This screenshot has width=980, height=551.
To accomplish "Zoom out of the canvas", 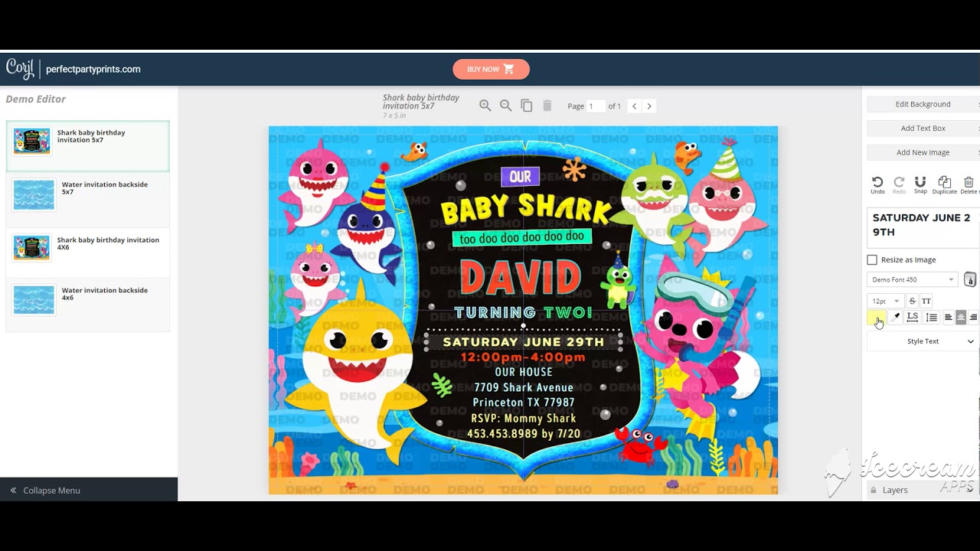I will pyautogui.click(x=505, y=106).
